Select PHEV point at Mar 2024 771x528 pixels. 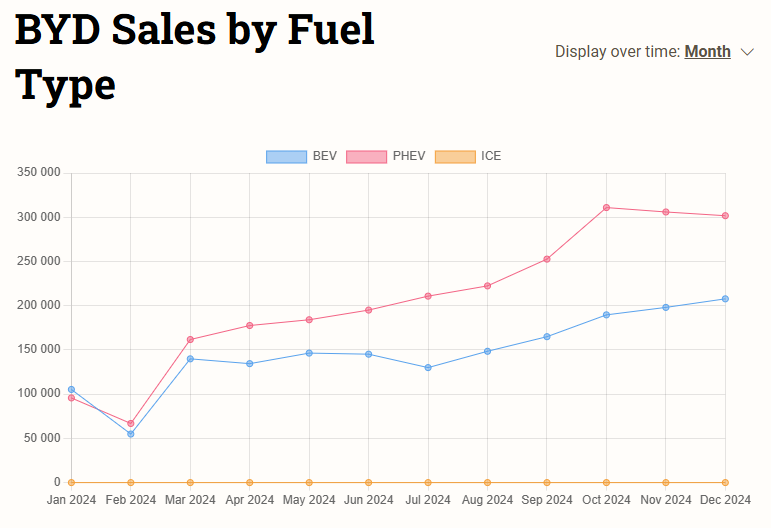190,340
